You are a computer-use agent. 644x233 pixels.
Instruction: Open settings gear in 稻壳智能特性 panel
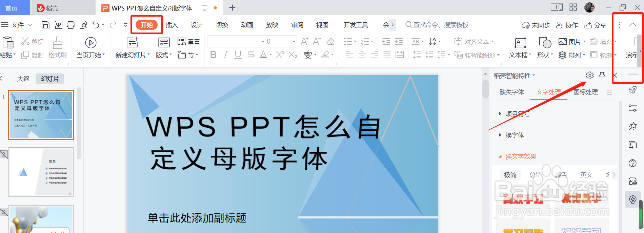[x=590, y=76]
